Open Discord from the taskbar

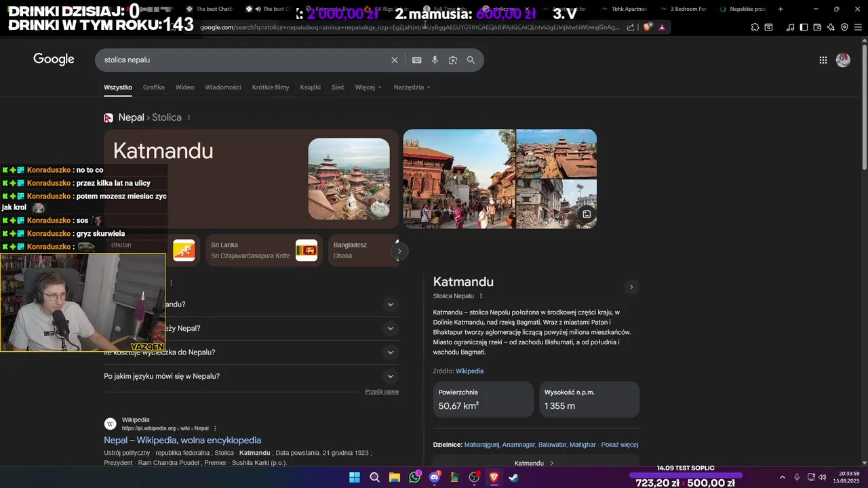tap(435, 477)
